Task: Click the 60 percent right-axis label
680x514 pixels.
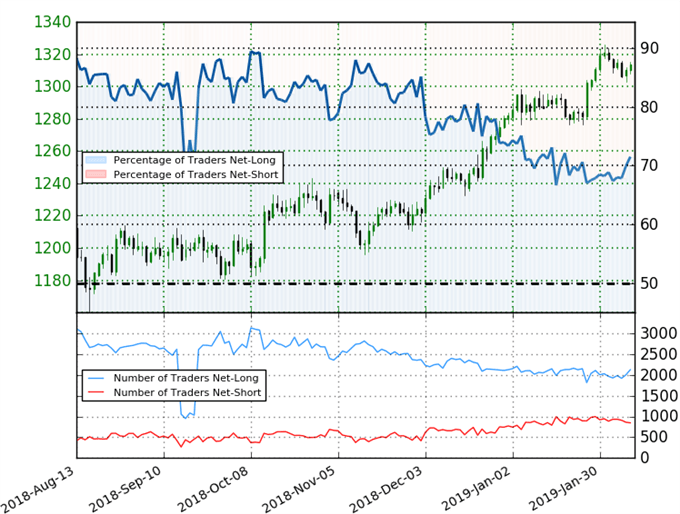Action: click(649, 225)
